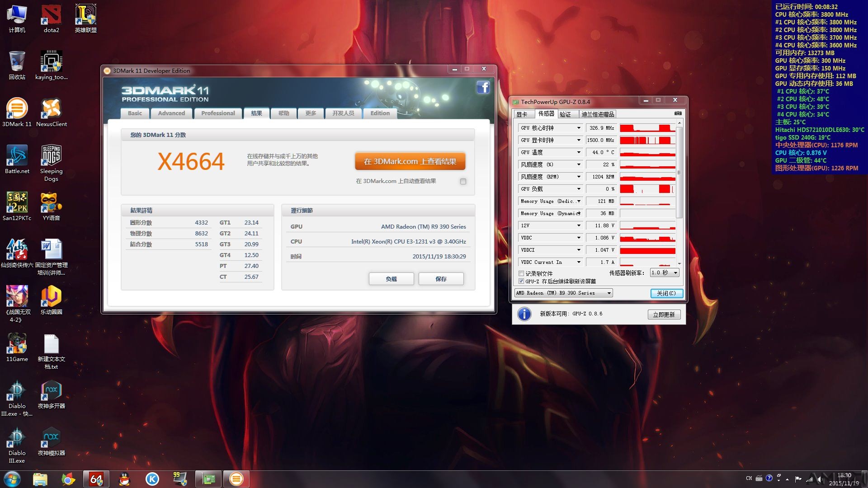The width and height of the screenshot is (868, 488).
Task: Open the 开发人员 tab in 3DMark
Action: (343, 113)
